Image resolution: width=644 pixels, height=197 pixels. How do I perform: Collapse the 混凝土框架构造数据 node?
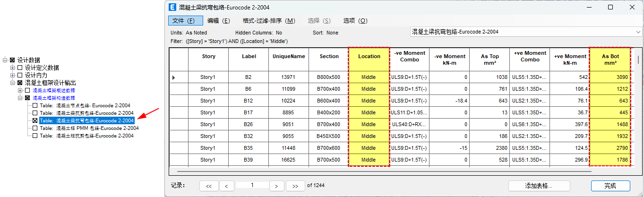pyautogui.click(x=20, y=98)
